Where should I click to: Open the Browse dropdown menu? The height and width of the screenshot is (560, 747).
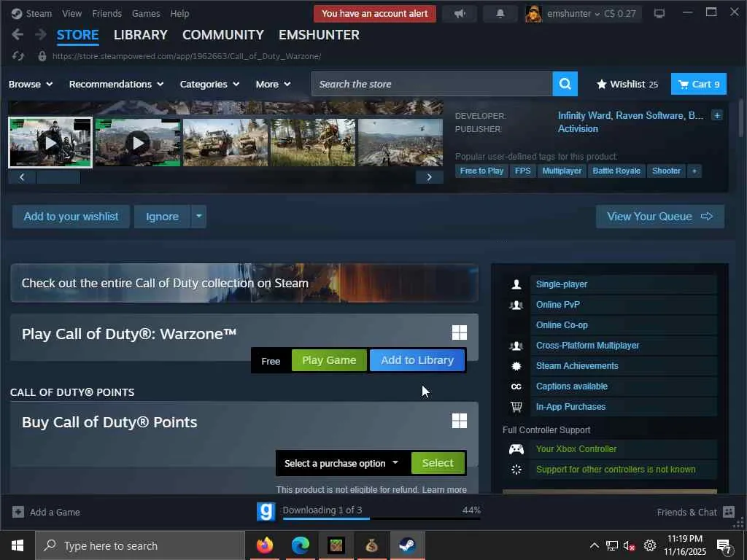click(x=31, y=85)
